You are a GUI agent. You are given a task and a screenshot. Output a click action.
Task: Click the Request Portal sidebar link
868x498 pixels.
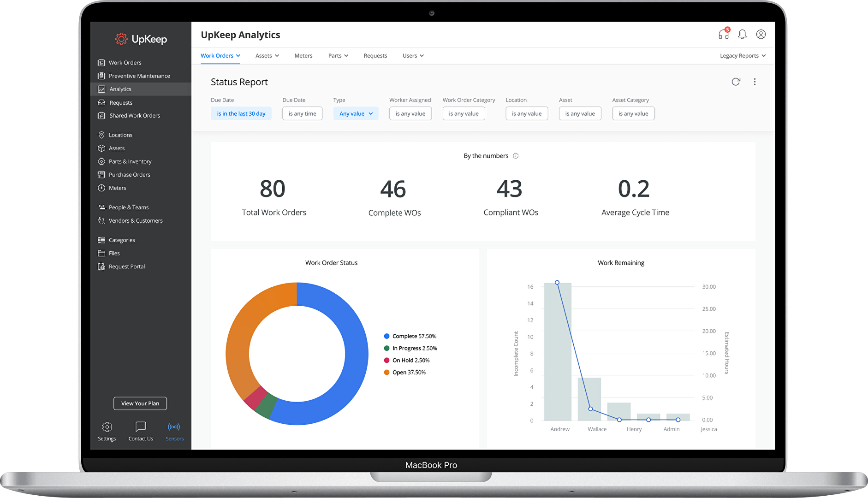[x=127, y=267]
